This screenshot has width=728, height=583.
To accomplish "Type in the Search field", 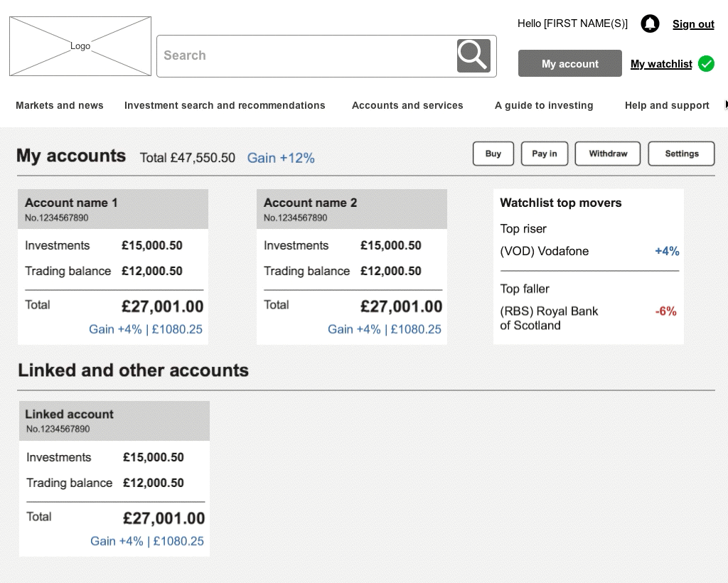I will [306, 55].
